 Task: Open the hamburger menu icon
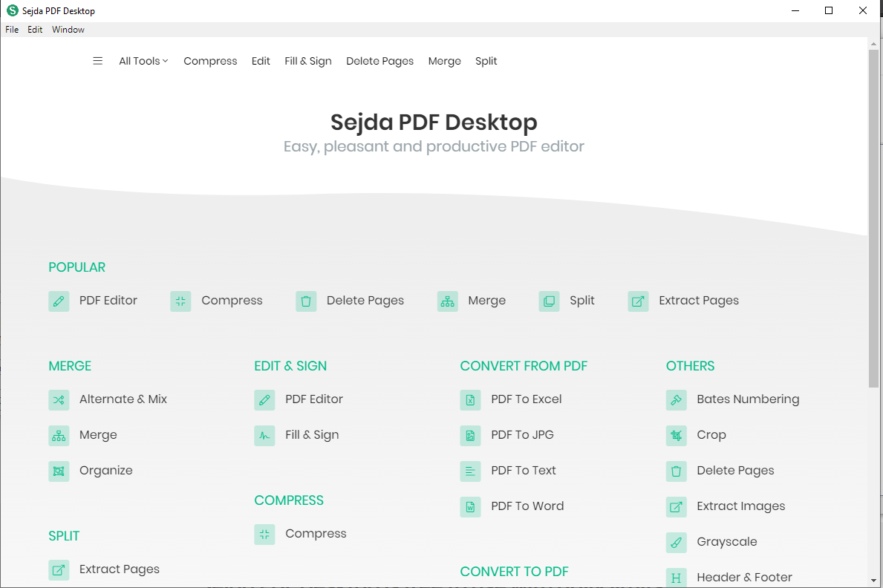pos(97,61)
